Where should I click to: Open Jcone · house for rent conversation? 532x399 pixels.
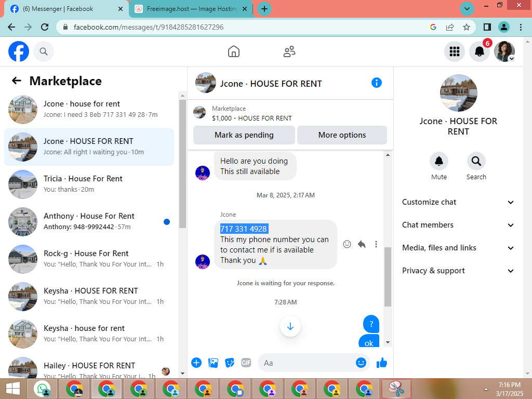89,110
